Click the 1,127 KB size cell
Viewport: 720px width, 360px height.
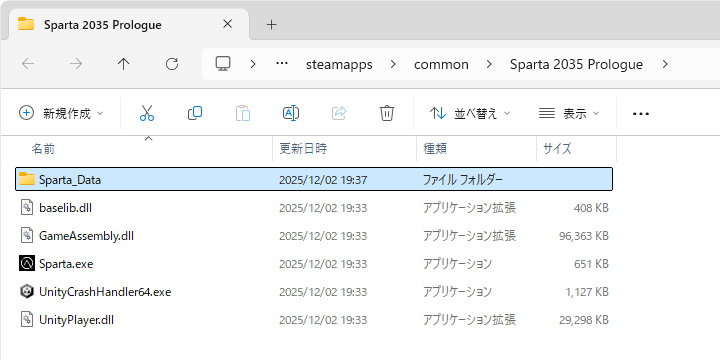tap(587, 292)
